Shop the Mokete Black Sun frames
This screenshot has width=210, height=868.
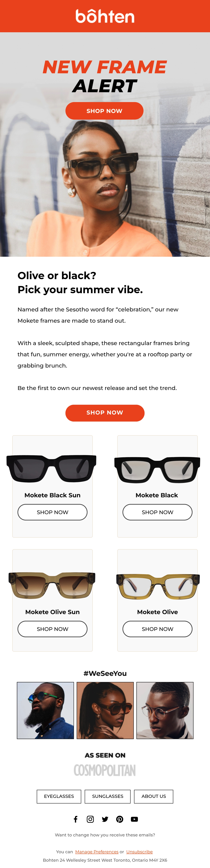tap(52, 512)
